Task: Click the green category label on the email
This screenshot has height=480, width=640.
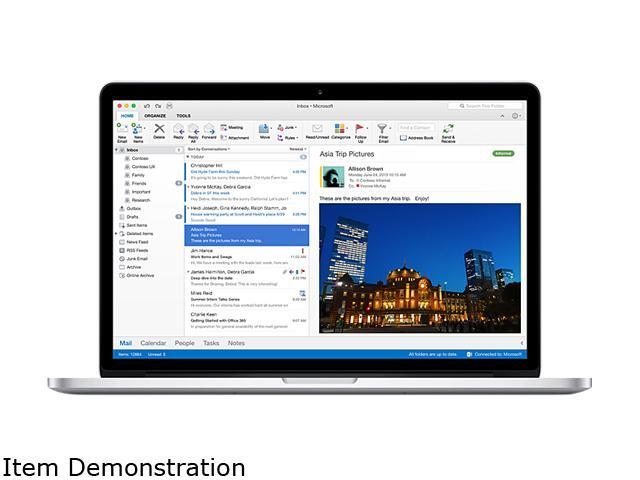Action: click(x=503, y=154)
